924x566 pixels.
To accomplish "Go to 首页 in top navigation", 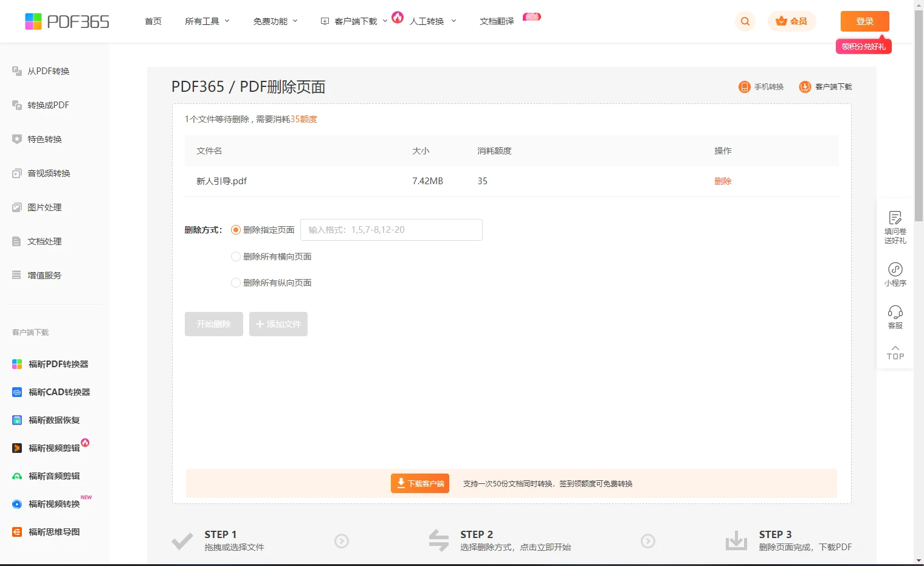I will (153, 21).
